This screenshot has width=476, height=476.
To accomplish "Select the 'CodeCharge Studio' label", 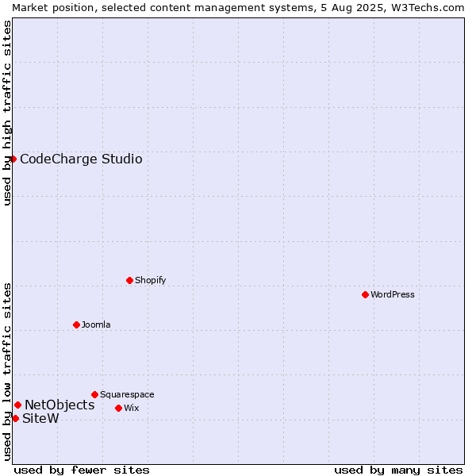I will tap(81, 159).
